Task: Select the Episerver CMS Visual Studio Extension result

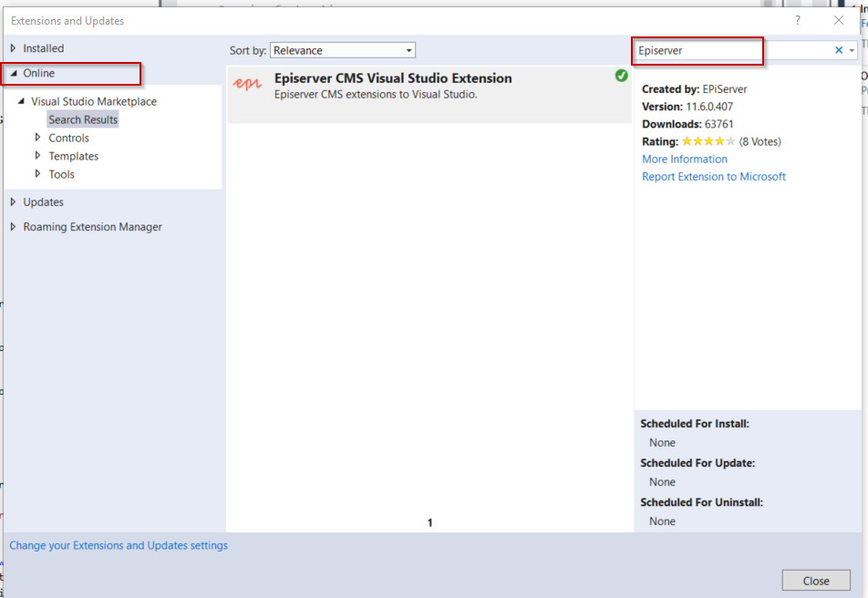Action: tap(429, 95)
